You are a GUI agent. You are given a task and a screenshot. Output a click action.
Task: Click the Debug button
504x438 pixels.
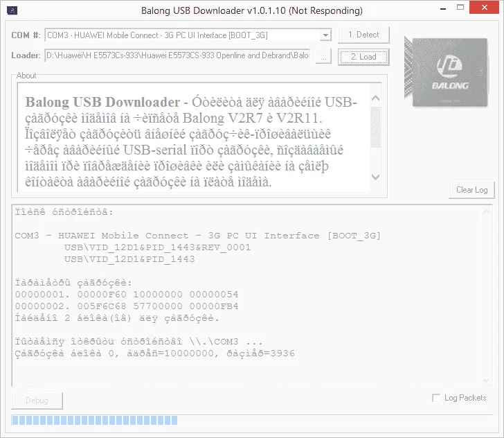pos(37,401)
